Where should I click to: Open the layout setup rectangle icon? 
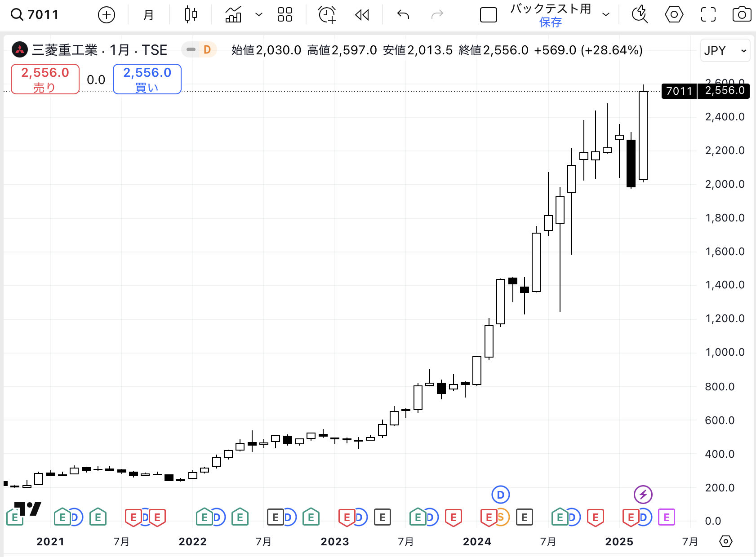[489, 15]
